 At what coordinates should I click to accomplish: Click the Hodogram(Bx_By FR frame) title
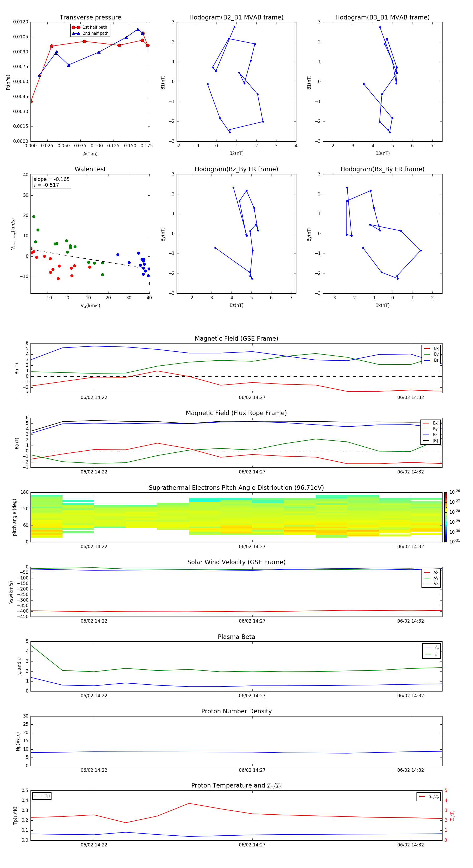click(382, 169)
